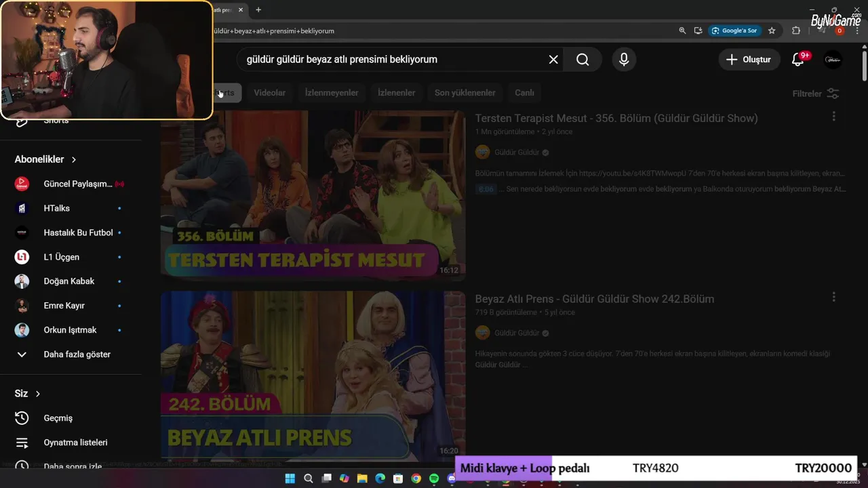Close the current browser tab
The height and width of the screenshot is (488, 868).
tap(241, 9)
